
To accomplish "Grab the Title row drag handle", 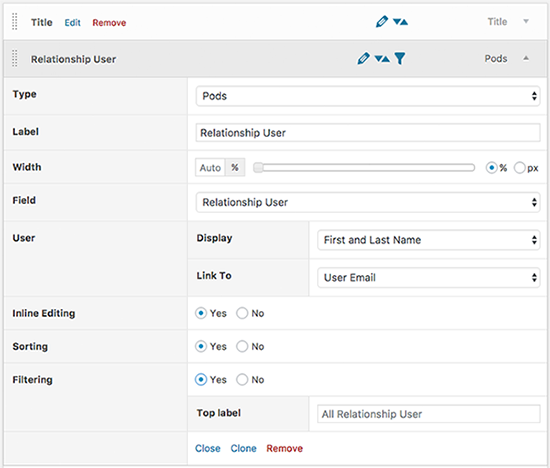I will click(15, 22).
